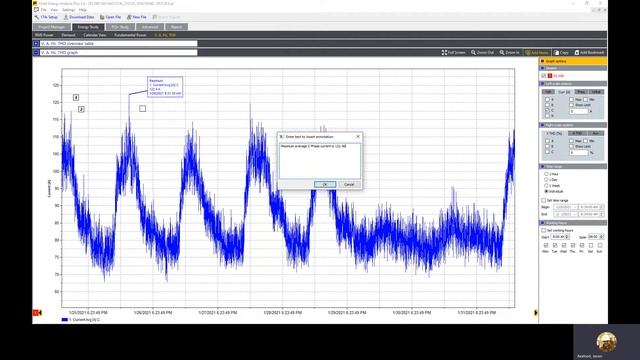Click the left scale limit value field
The image size is (640, 360).
point(579,111)
